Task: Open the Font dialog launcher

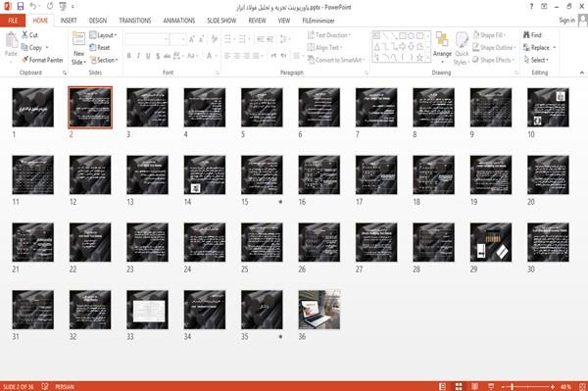Action: [x=218, y=73]
